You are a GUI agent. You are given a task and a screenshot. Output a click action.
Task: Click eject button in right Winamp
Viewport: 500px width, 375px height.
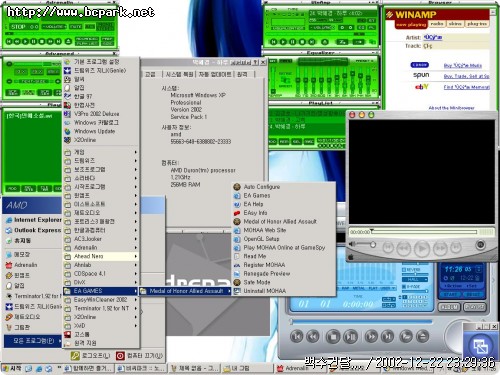325,42
